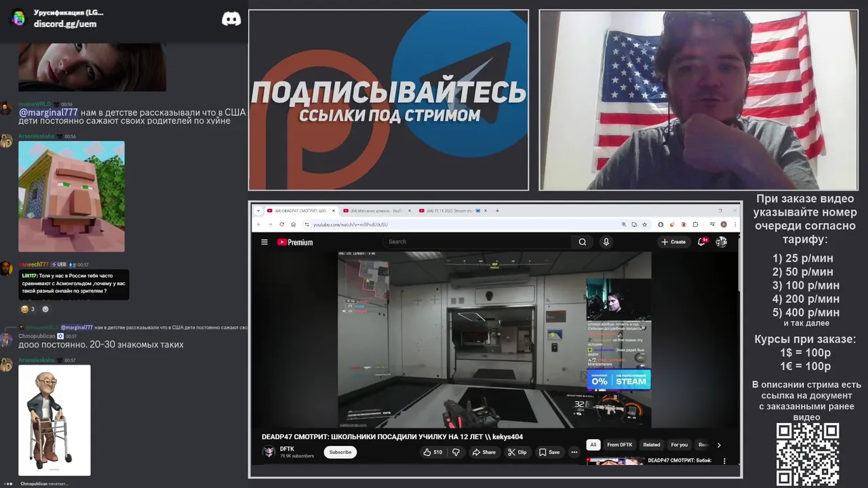The width and height of the screenshot is (868, 488).
Task: Click the laughing emoji reaction with 3
Action: coord(28,309)
